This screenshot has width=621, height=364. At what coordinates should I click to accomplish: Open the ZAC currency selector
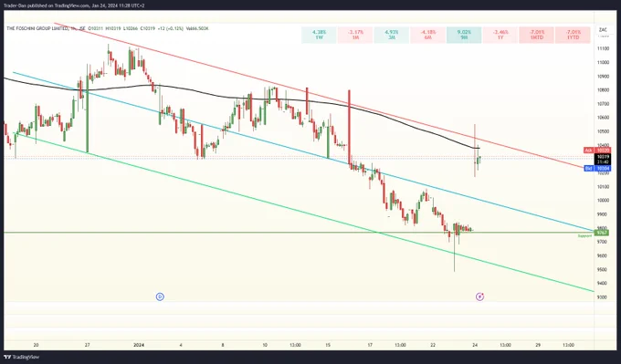pos(603,30)
